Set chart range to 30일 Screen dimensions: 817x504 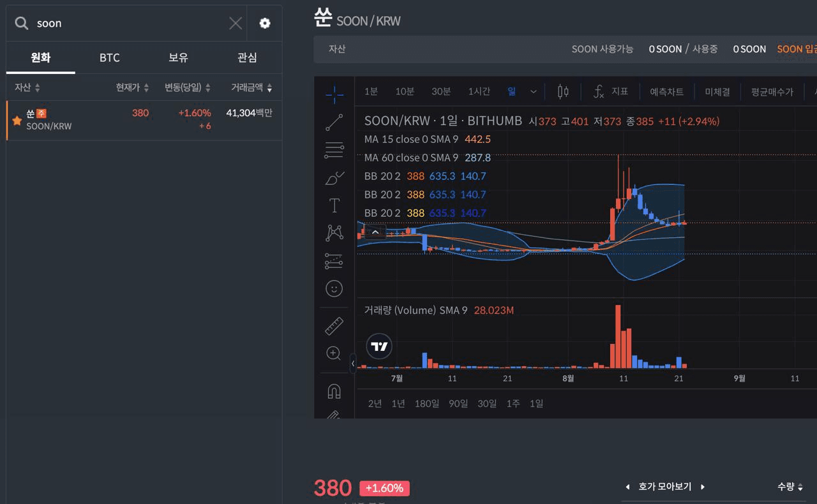[487, 403]
